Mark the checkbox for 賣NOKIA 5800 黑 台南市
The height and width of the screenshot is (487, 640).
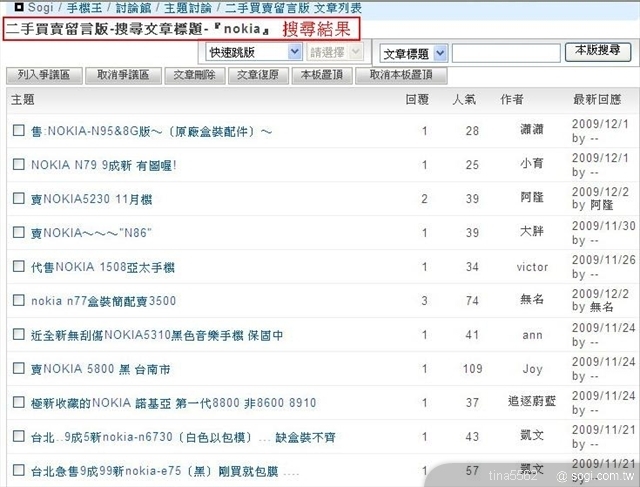click(x=18, y=368)
